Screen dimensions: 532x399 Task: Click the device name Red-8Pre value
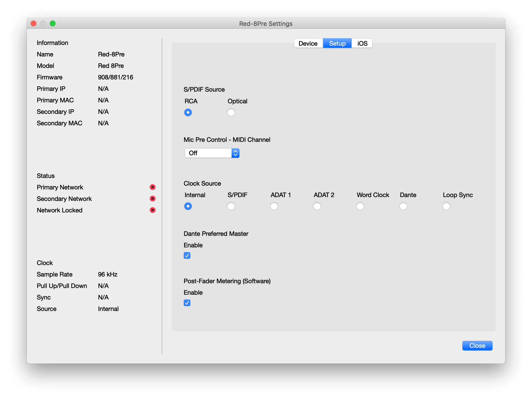point(111,54)
